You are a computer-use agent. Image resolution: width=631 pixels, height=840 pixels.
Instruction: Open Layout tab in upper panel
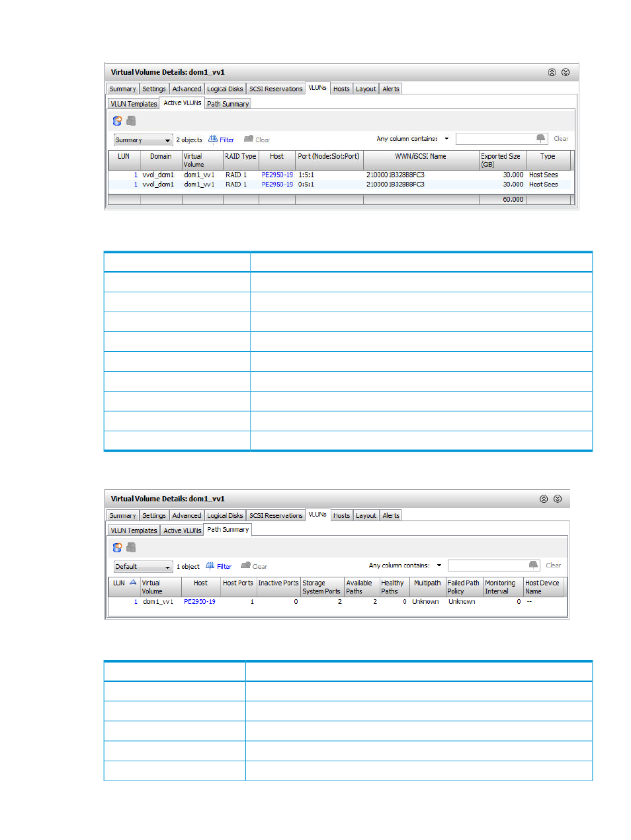point(366,89)
